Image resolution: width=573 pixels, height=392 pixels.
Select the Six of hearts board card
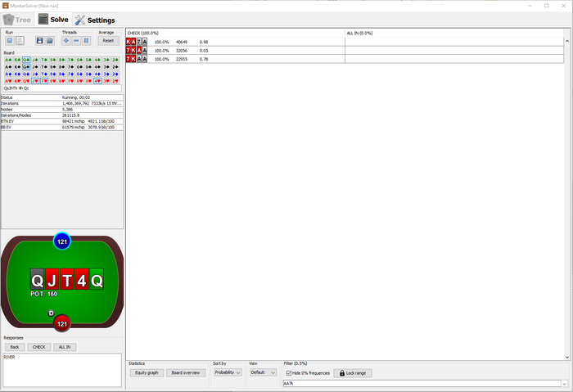(79, 81)
